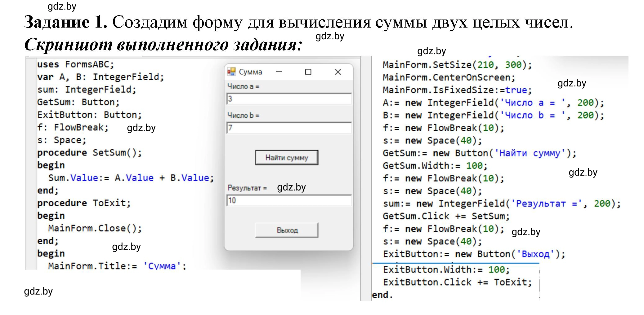Click the line creating IntegerField 'Результат ='
This screenshot has width=644, height=315.
tap(502, 203)
